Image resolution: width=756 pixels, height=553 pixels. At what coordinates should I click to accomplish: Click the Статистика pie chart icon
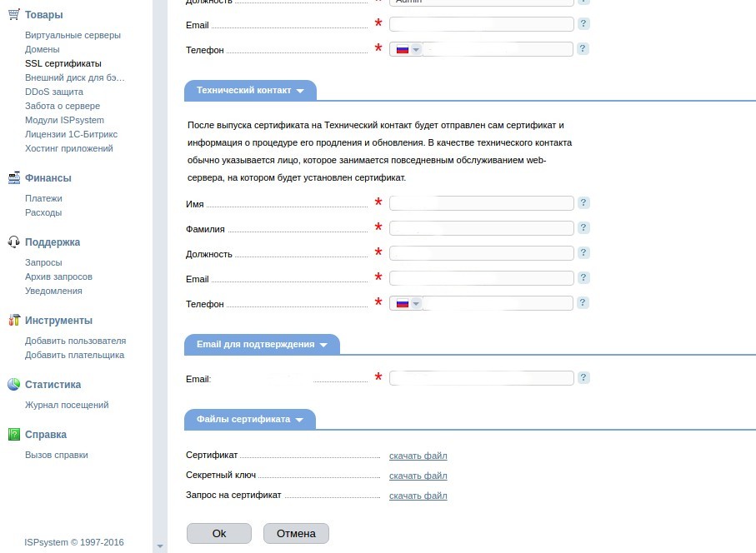point(14,385)
